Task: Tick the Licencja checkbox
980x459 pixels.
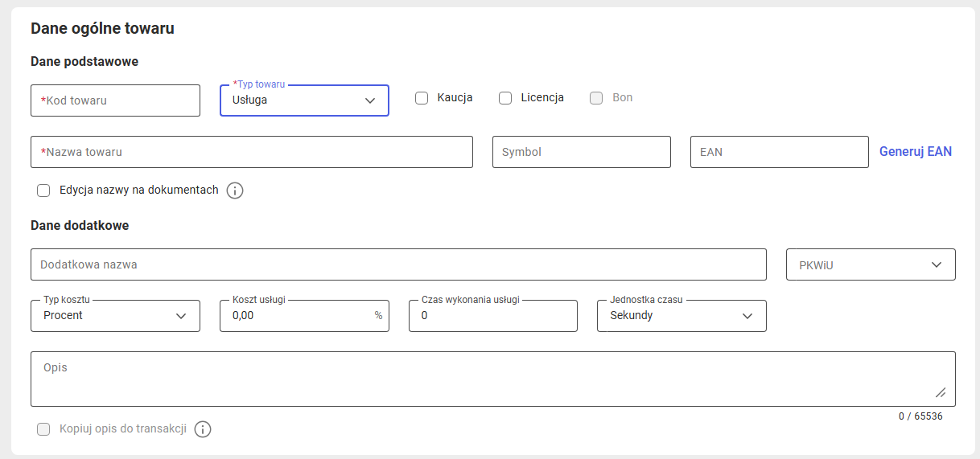Action: 505,98
